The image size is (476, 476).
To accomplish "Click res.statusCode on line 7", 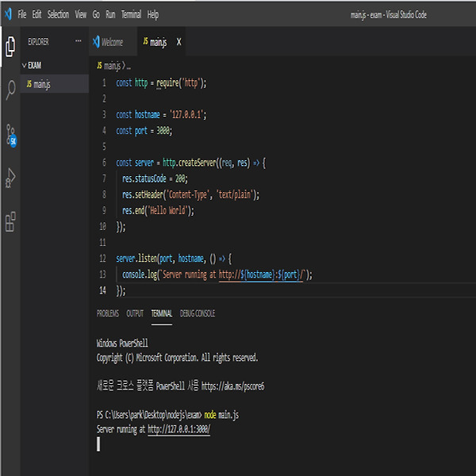I will [144, 178].
